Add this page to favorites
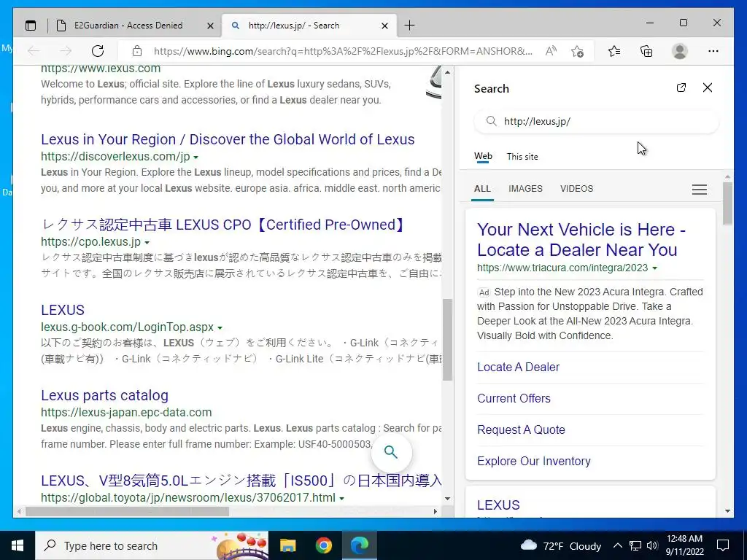 point(578,51)
